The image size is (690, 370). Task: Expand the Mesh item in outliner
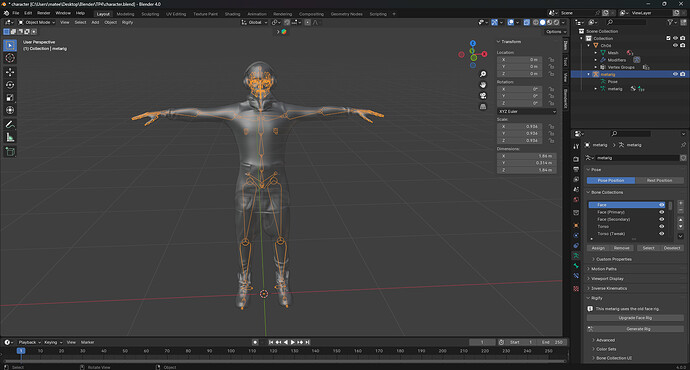[596, 53]
